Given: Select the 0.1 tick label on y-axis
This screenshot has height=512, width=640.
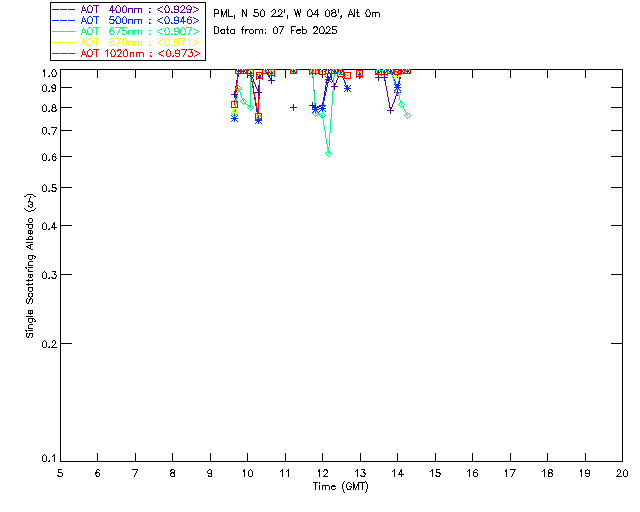Looking at the screenshot, I should coord(48,459).
